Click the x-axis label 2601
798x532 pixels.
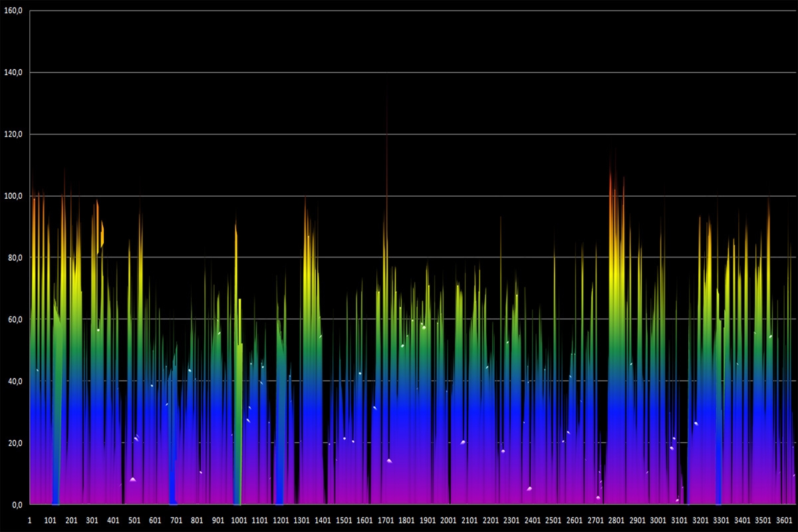coord(575,521)
